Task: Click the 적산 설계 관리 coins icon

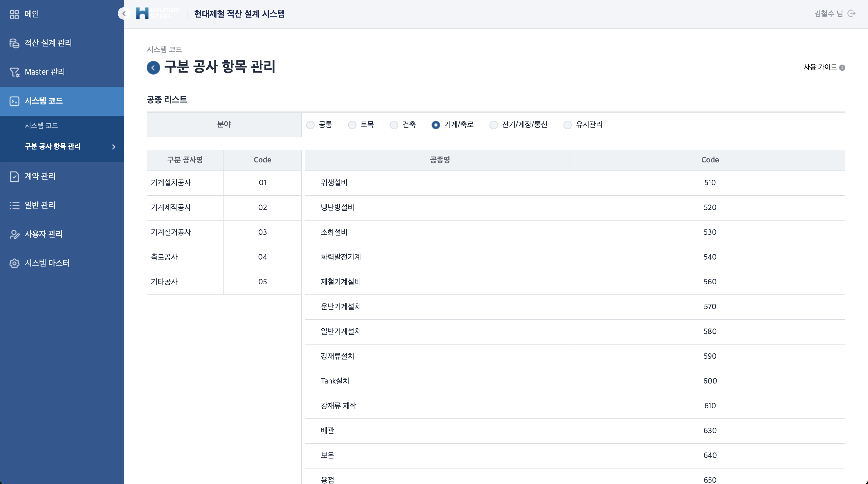Action: pyautogui.click(x=14, y=43)
